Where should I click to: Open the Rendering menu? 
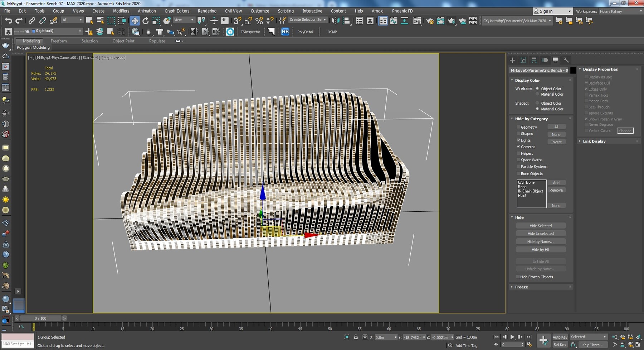click(207, 11)
